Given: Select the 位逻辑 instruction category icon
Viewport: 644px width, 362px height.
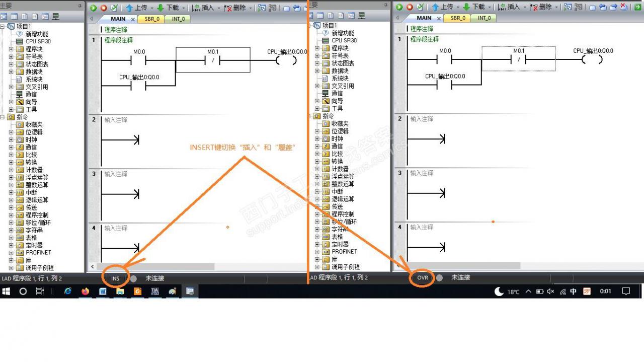Looking at the screenshot, I should pyautogui.click(x=21, y=131).
